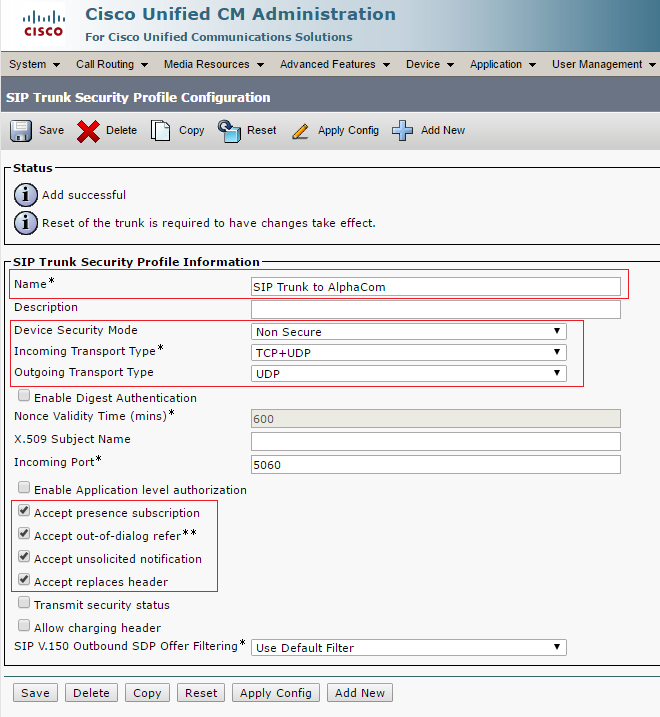Click the bottom Copy button
This screenshot has height=717, width=660.
[147, 693]
